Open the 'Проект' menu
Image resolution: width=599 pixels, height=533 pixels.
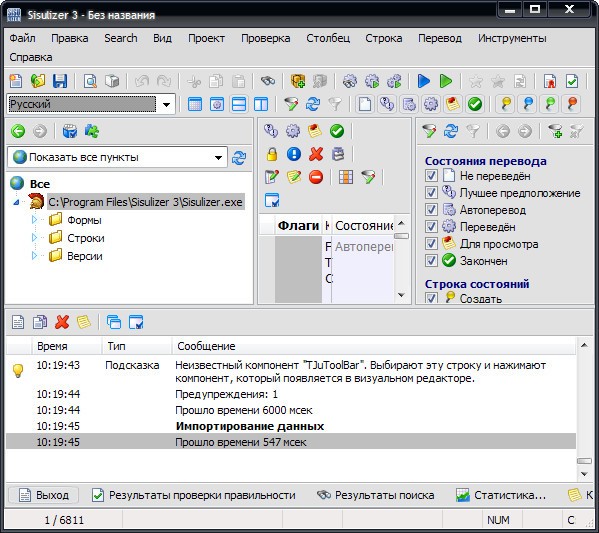(x=206, y=38)
